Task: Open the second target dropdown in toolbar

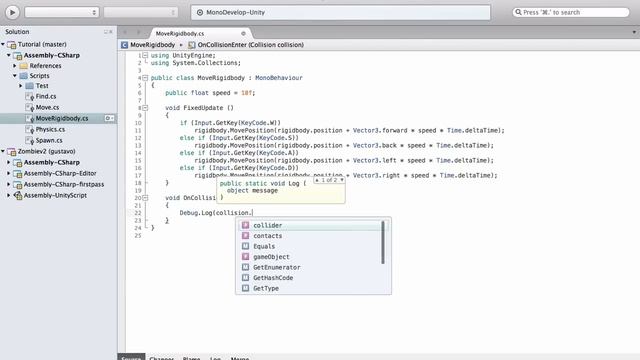Action: (141, 12)
